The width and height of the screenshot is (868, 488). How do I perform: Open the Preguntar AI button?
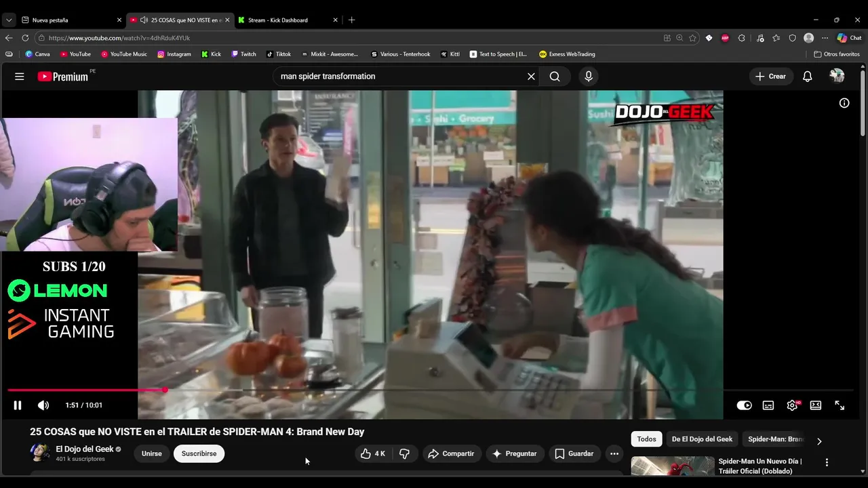[514, 453]
